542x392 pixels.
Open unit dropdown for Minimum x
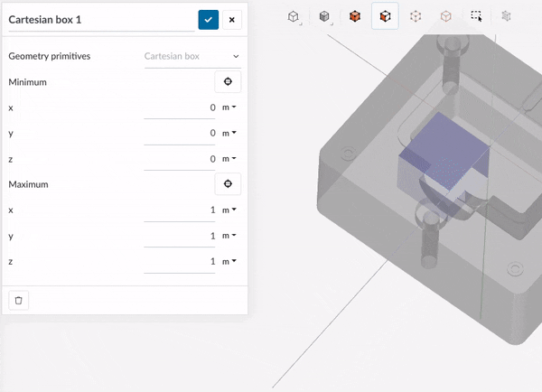pyautogui.click(x=229, y=107)
